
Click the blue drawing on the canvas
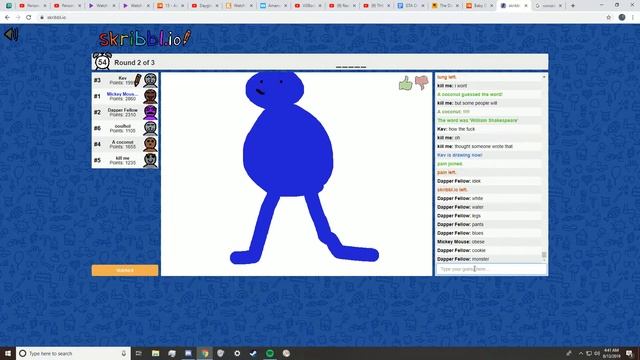(x=288, y=151)
